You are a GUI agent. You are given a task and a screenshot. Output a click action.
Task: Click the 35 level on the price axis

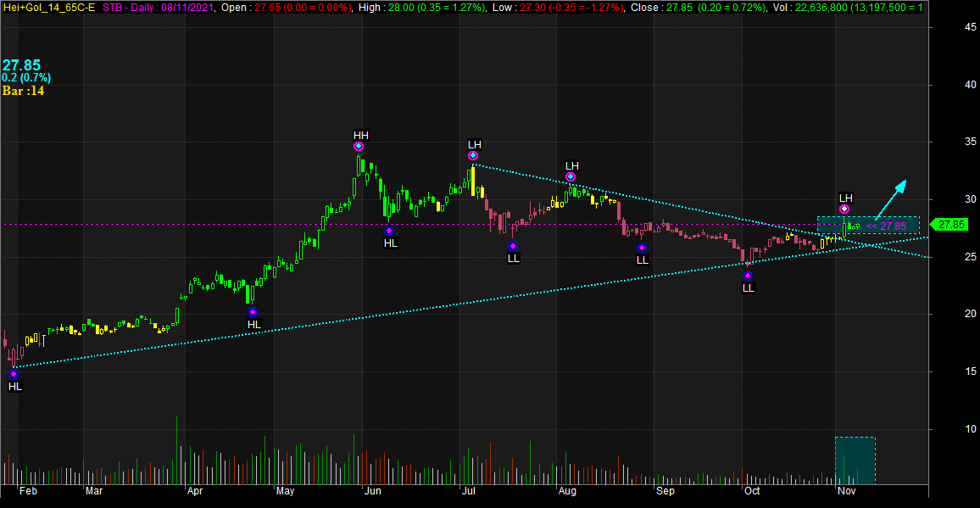[945, 142]
